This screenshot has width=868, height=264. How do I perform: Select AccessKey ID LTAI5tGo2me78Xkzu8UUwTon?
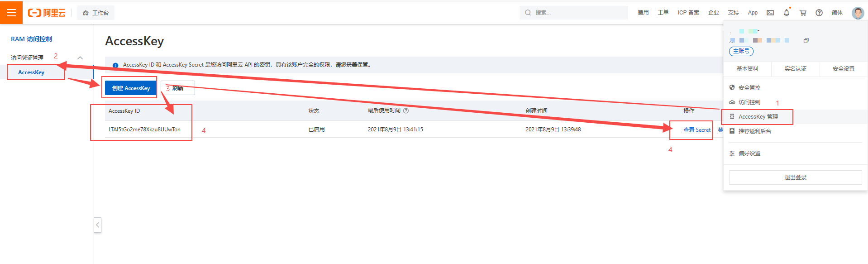[144, 130]
